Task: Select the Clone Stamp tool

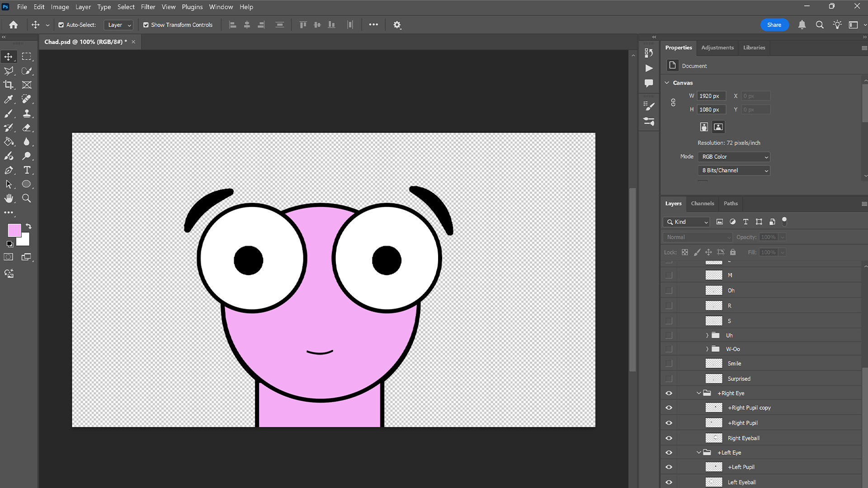Action: (27, 113)
